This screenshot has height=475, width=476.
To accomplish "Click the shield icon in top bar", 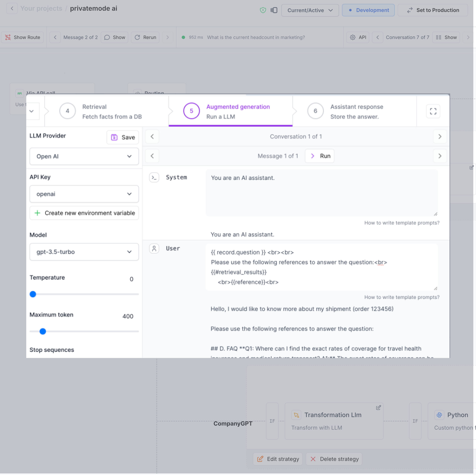I will coord(263,10).
